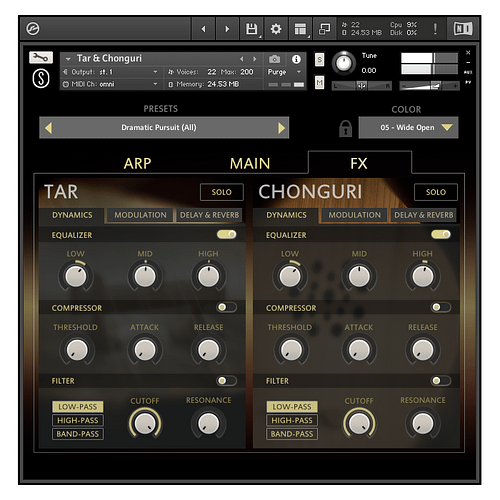The width and height of the screenshot is (500, 500).
Task: Open instrument edit mode with wrench icon
Action: click(x=41, y=58)
